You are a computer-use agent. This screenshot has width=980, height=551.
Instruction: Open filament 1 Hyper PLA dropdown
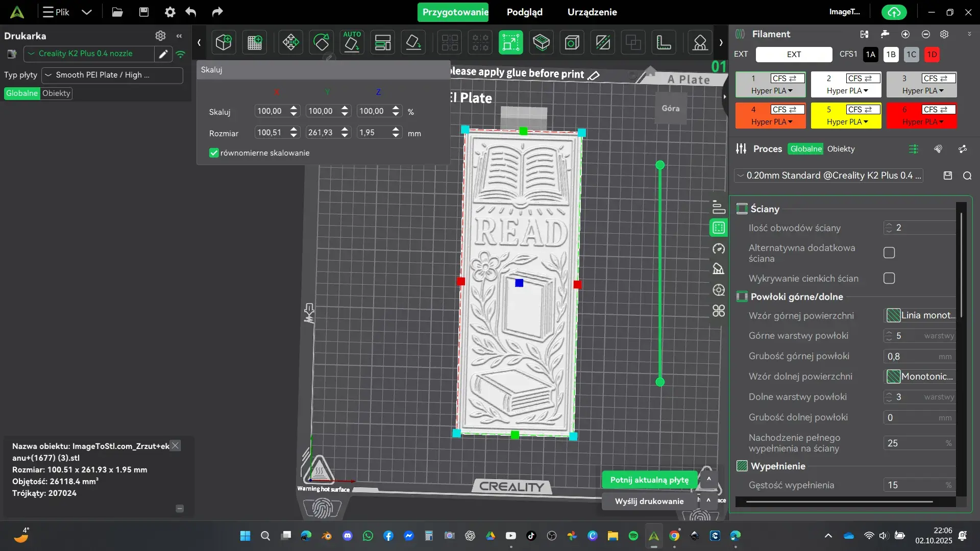pos(771,91)
